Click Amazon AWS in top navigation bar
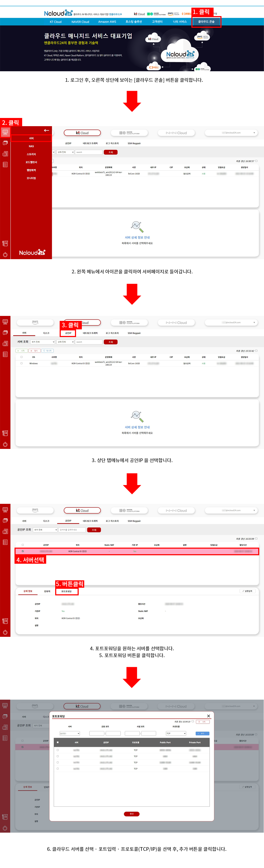The height and width of the screenshot is (868, 264). (107, 22)
